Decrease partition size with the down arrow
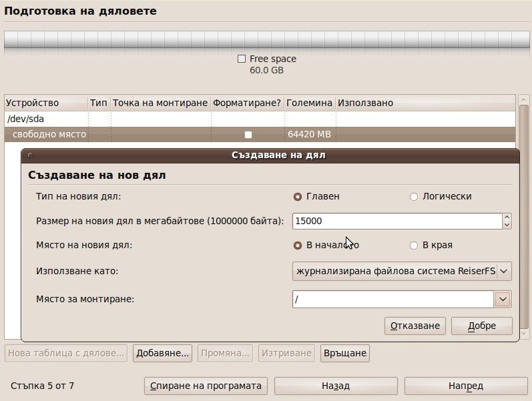The height and width of the screenshot is (401, 532). point(507,225)
